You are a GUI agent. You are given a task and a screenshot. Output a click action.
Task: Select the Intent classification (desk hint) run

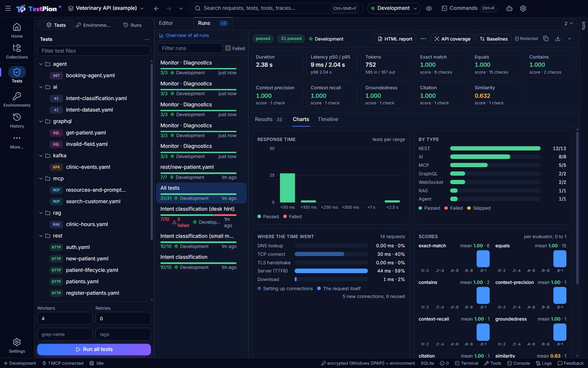point(201,218)
